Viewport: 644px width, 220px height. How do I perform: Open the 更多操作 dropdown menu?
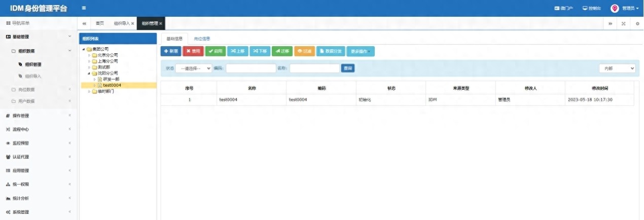point(361,51)
